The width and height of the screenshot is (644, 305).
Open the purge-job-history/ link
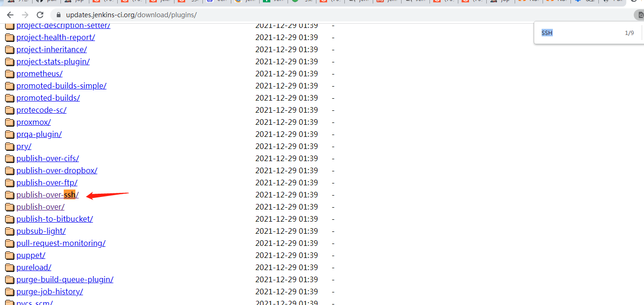click(x=50, y=291)
